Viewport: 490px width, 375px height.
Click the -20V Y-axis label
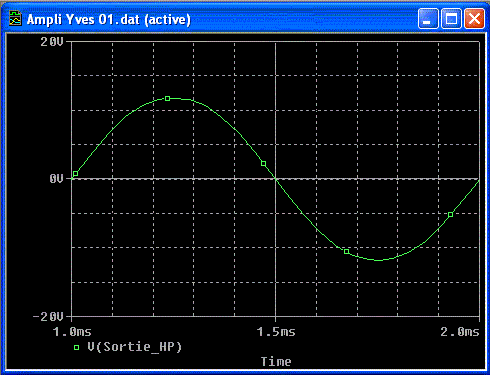click(x=48, y=316)
